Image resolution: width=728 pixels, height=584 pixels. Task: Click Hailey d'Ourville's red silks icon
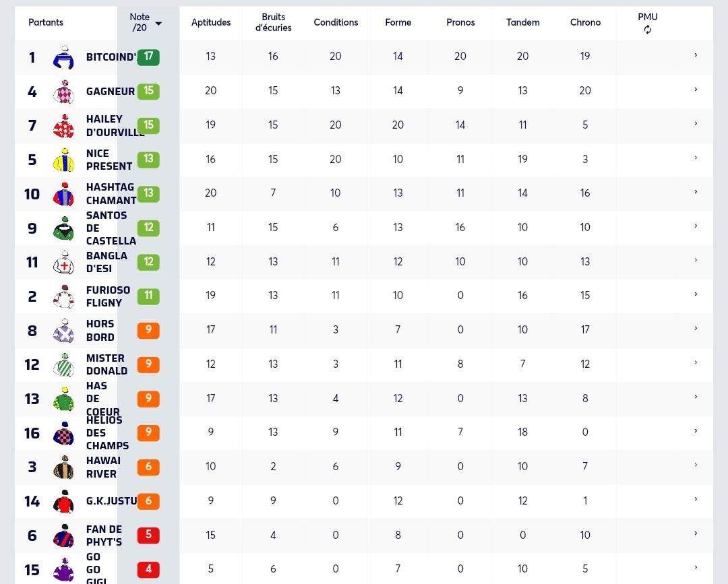[x=63, y=126]
